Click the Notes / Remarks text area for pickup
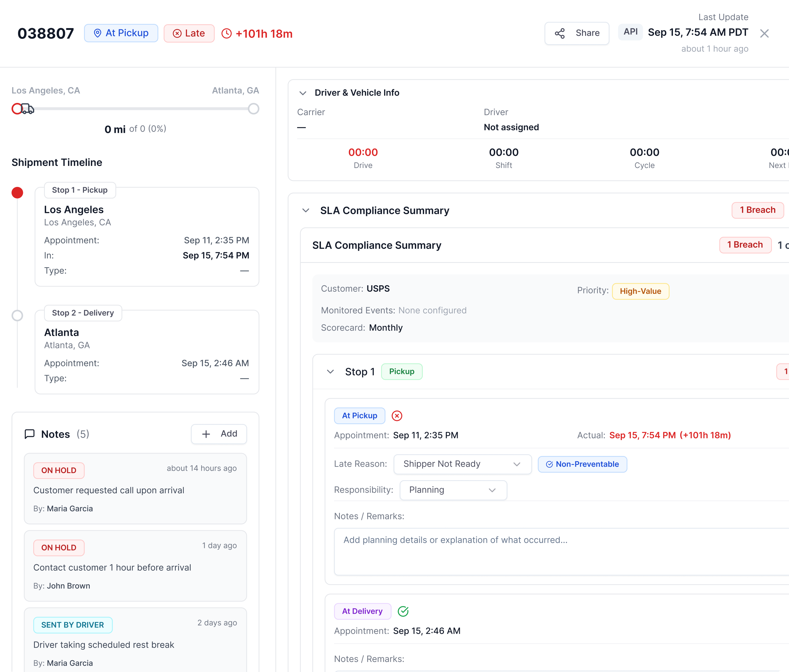789x672 pixels. click(x=561, y=552)
